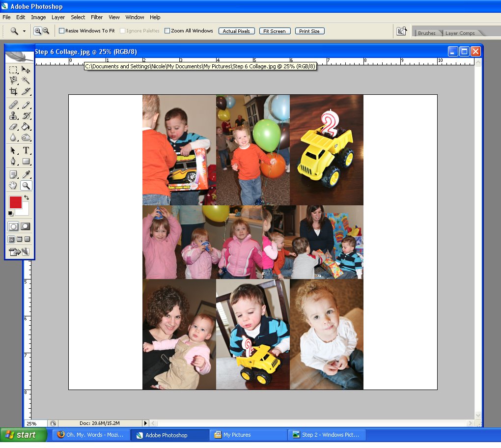Pick the Clone Stamp tool

point(14,116)
